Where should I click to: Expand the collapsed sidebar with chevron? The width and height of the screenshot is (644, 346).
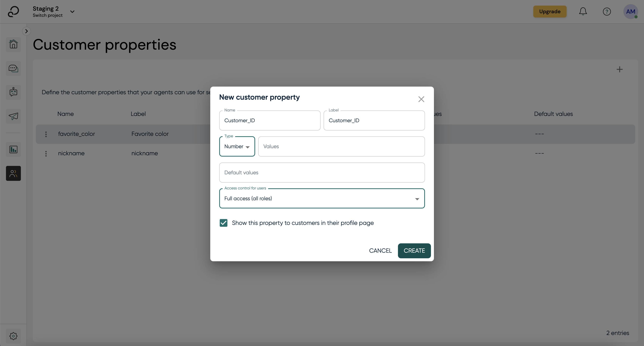point(26,31)
